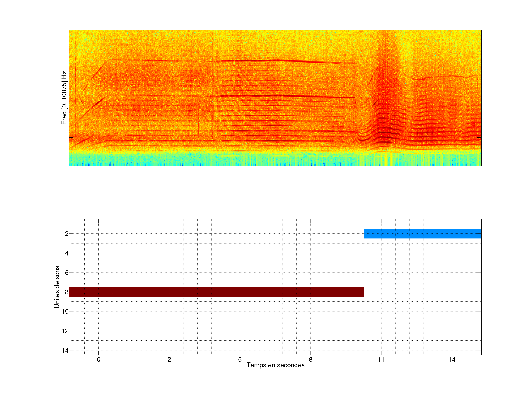Click y-axis tick label 6
The width and height of the screenshot is (532, 399).
tap(67, 273)
